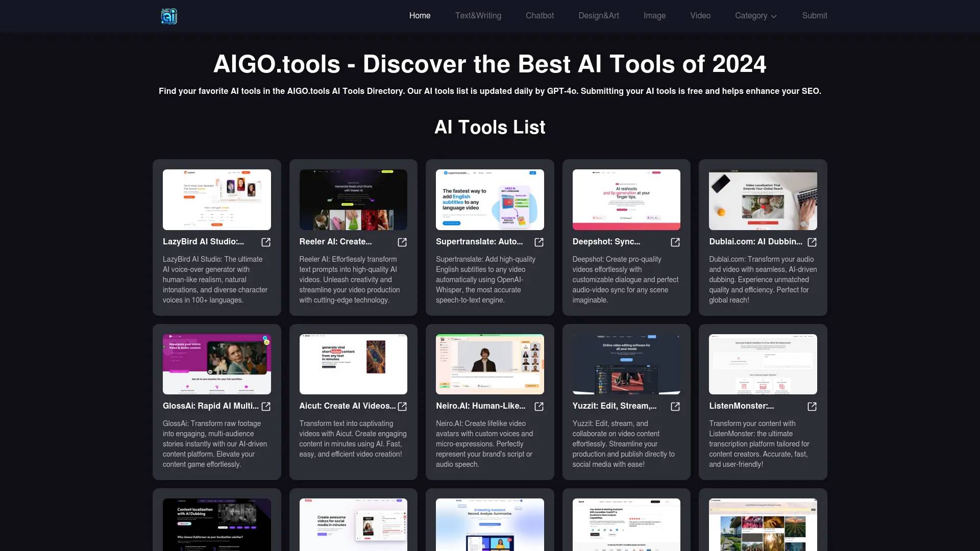Open the Text&Writing category
980x551 pixels.
[478, 16]
